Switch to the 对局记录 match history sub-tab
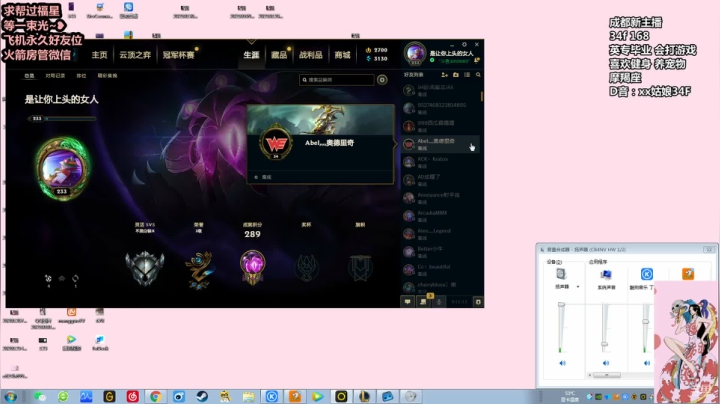Image resolution: width=720 pixels, height=404 pixels. [x=55, y=76]
